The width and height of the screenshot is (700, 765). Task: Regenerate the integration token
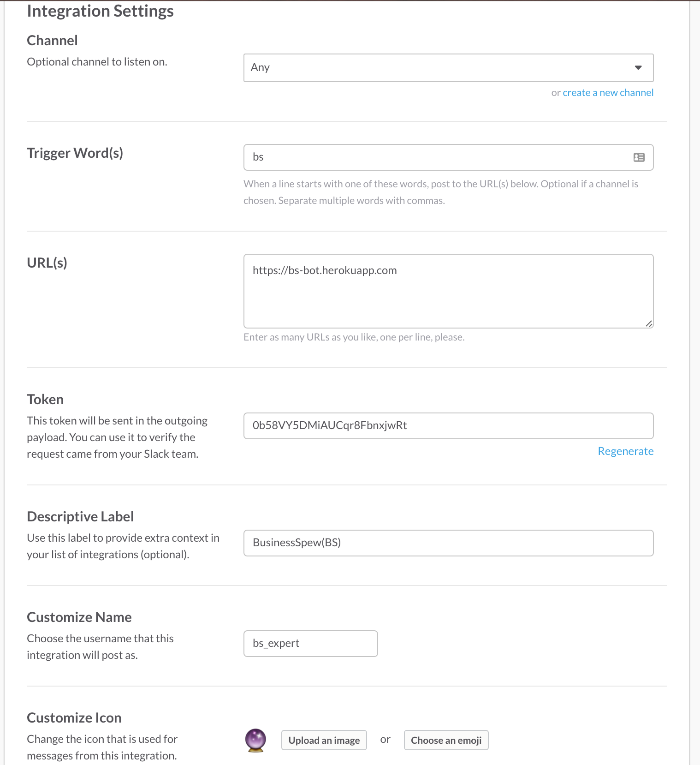pyautogui.click(x=625, y=451)
